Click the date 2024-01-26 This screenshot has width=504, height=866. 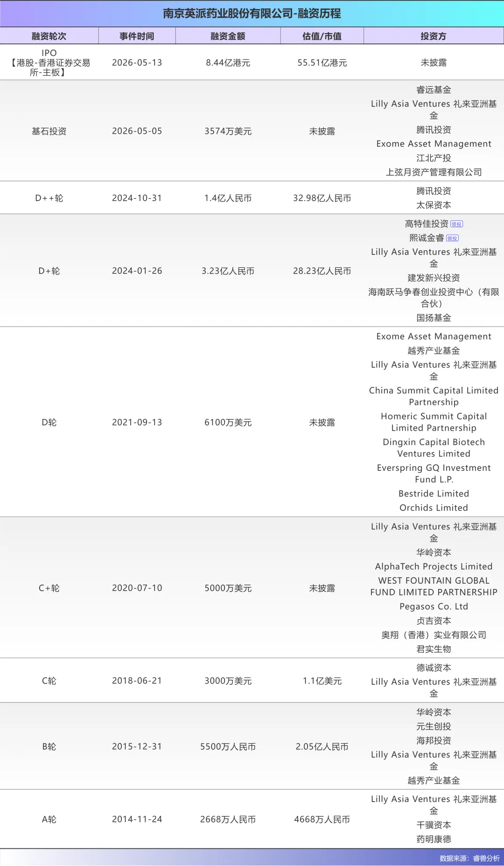click(x=137, y=271)
